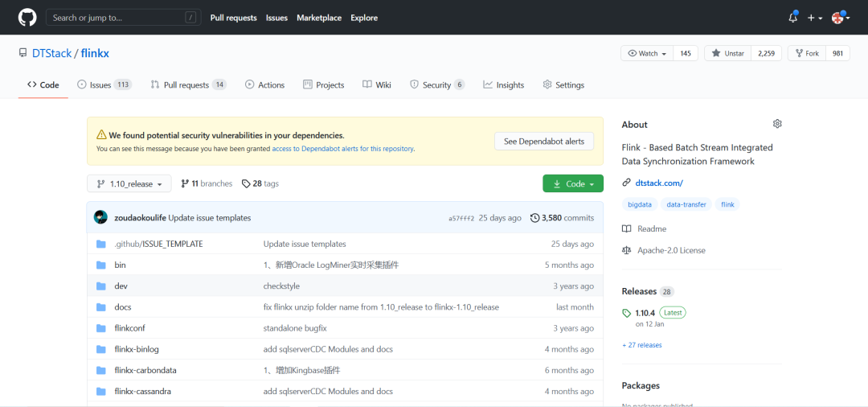Unstar the repository

[728, 54]
